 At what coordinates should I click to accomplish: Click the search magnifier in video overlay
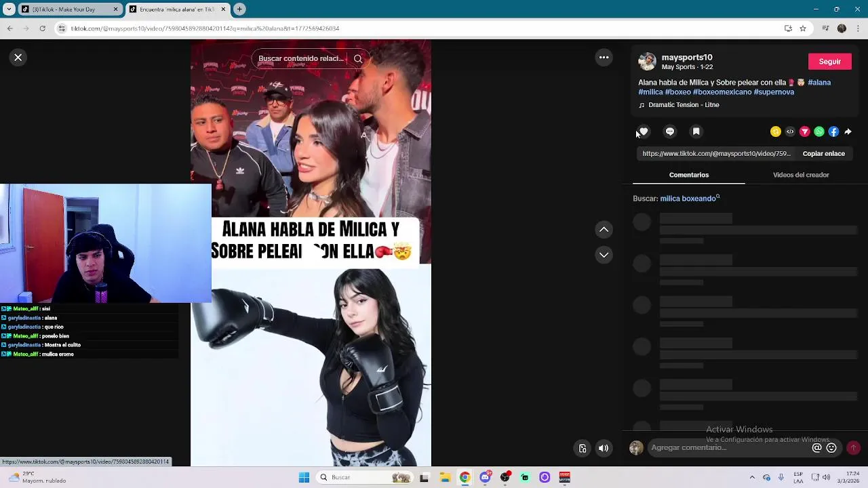click(358, 58)
